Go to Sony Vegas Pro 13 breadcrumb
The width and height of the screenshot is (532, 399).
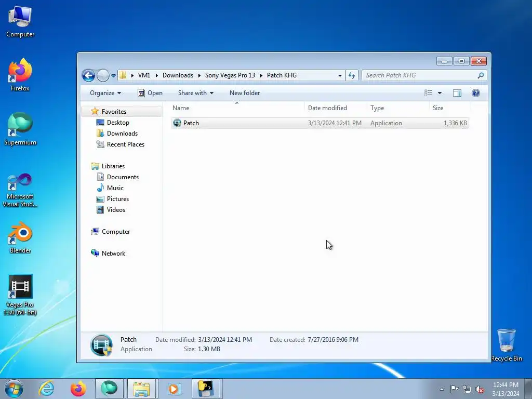point(230,75)
